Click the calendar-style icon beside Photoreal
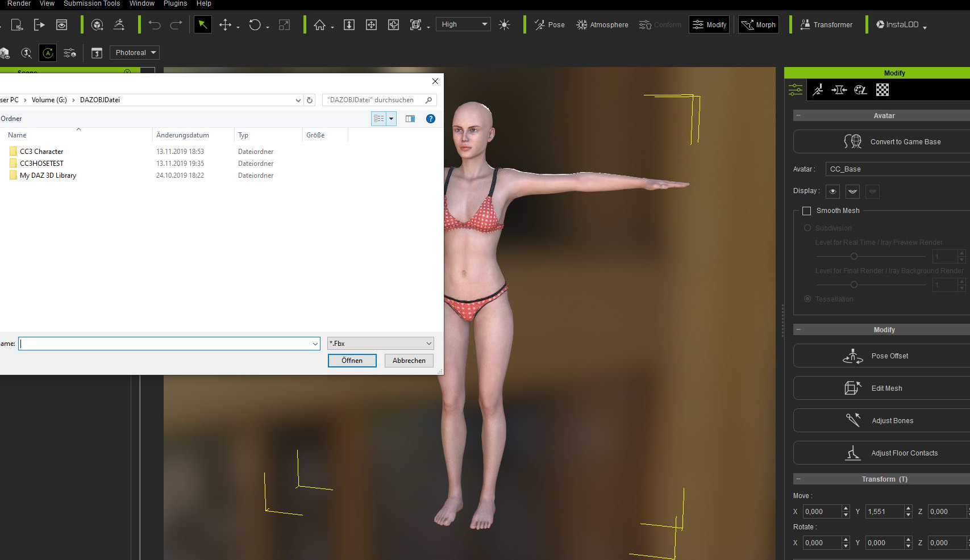The height and width of the screenshot is (560, 970). point(97,53)
